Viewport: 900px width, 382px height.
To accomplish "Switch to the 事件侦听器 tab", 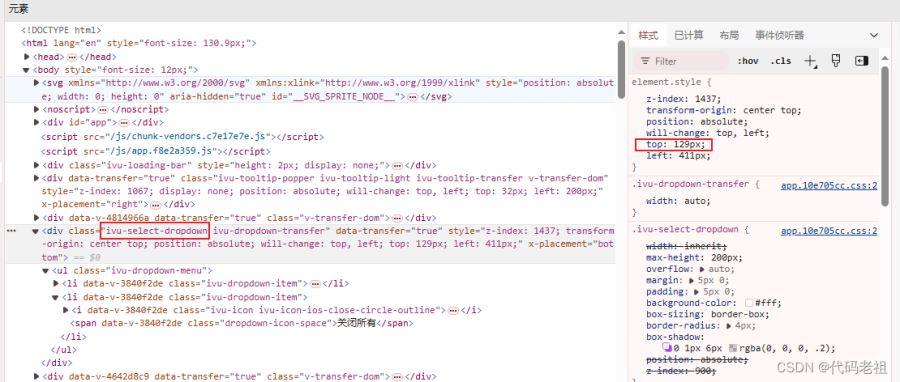I will (x=779, y=36).
